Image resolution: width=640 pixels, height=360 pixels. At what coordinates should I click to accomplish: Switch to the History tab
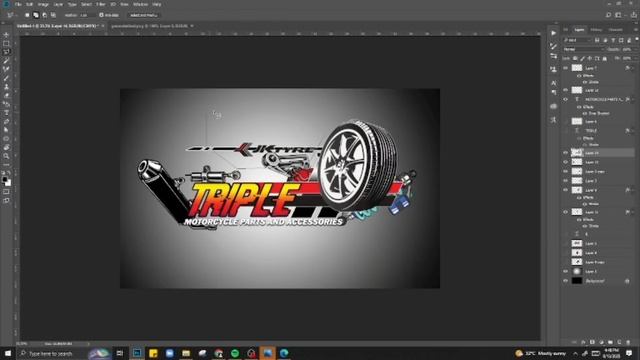point(596,30)
